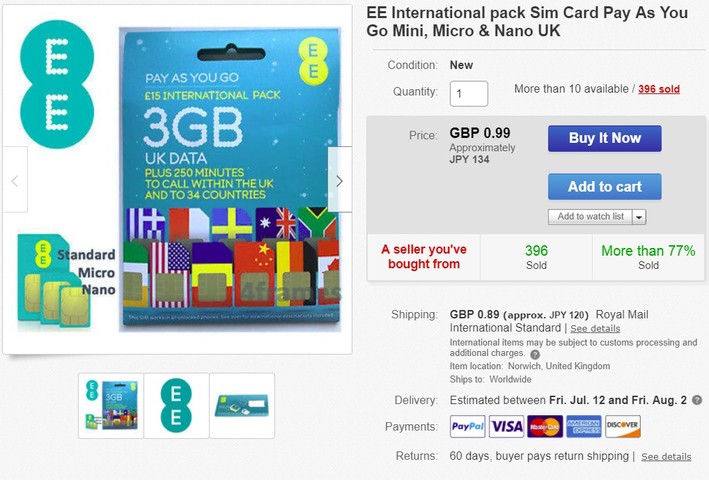Show the next product image arrow

click(x=340, y=179)
